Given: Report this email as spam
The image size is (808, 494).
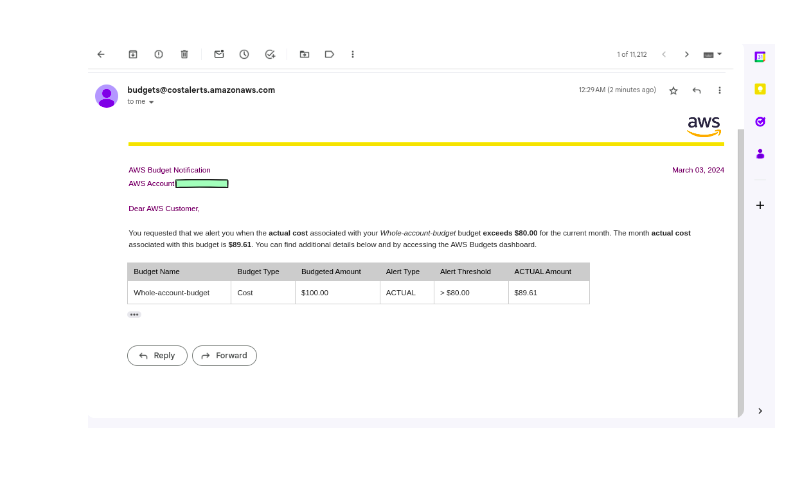Looking at the screenshot, I should coord(158,54).
